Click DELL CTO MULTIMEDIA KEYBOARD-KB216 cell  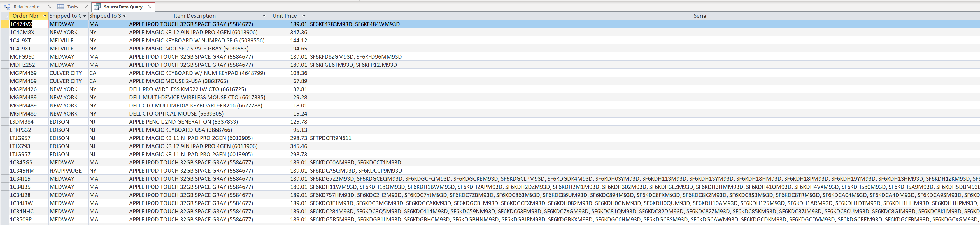[198, 106]
